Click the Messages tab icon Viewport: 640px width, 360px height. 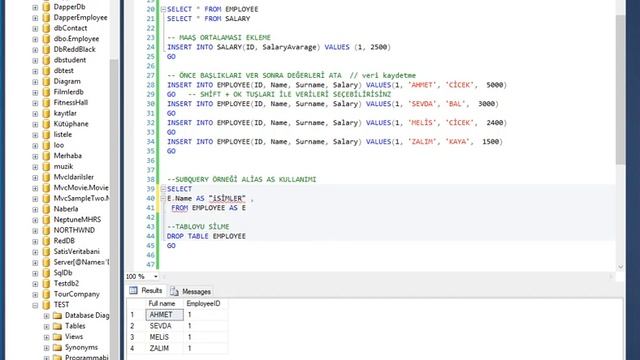click(x=174, y=291)
